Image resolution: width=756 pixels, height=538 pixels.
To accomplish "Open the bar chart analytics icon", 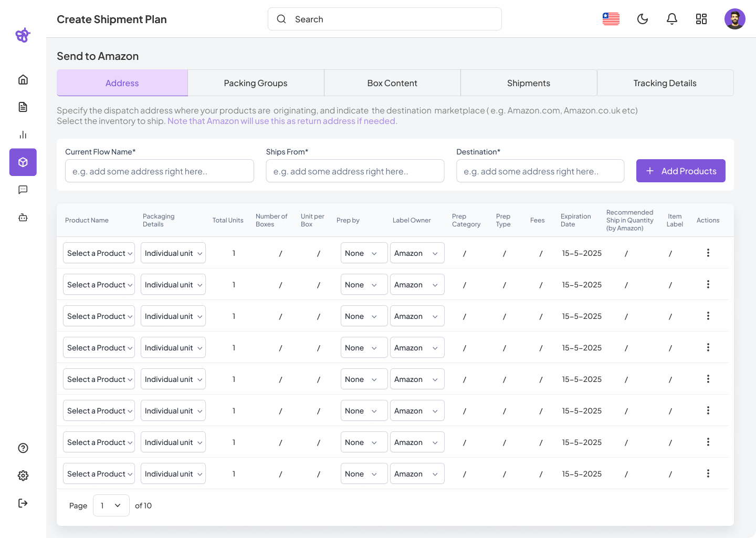I will (23, 135).
